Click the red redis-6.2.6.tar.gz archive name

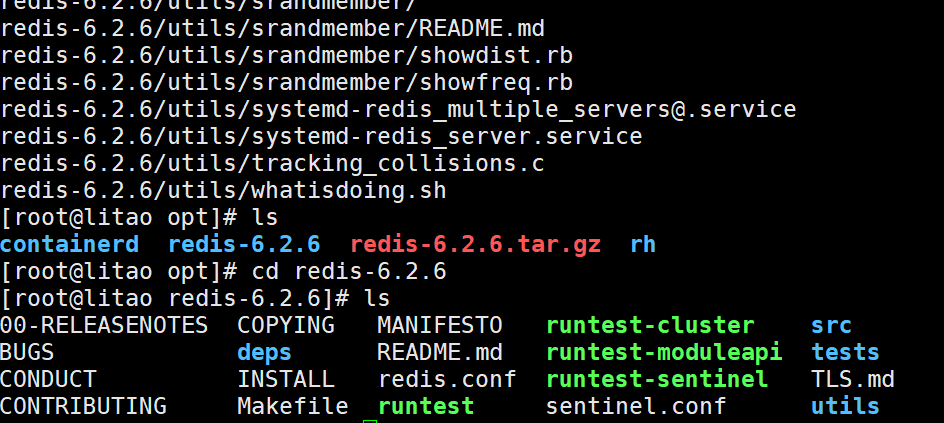tap(476, 245)
